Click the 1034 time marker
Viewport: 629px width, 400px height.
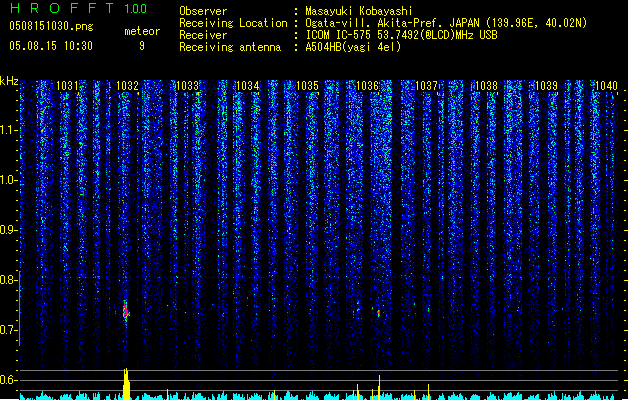(248, 85)
